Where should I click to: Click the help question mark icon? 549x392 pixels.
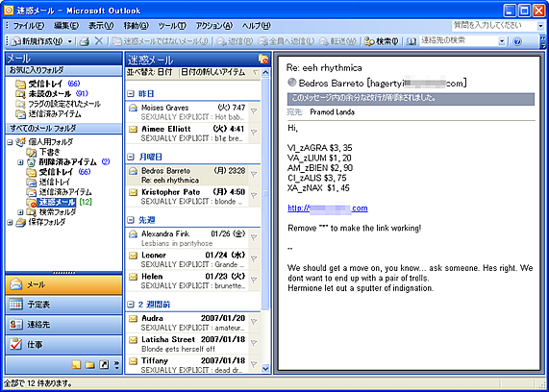click(516, 41)
